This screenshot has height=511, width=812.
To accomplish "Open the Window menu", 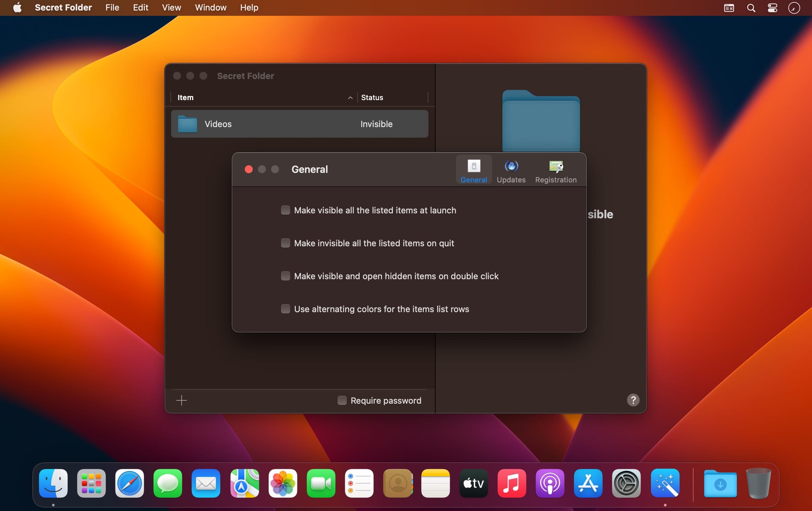I will (211, 8).
